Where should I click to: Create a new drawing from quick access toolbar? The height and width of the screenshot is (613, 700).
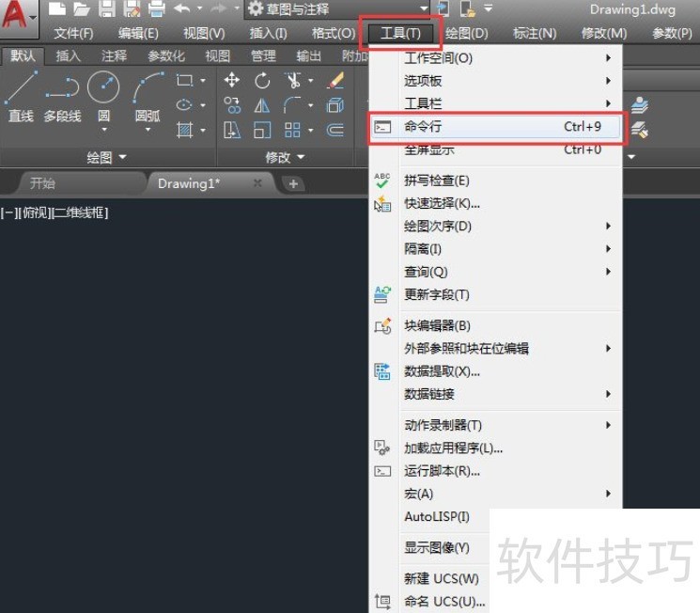point(56,8)
